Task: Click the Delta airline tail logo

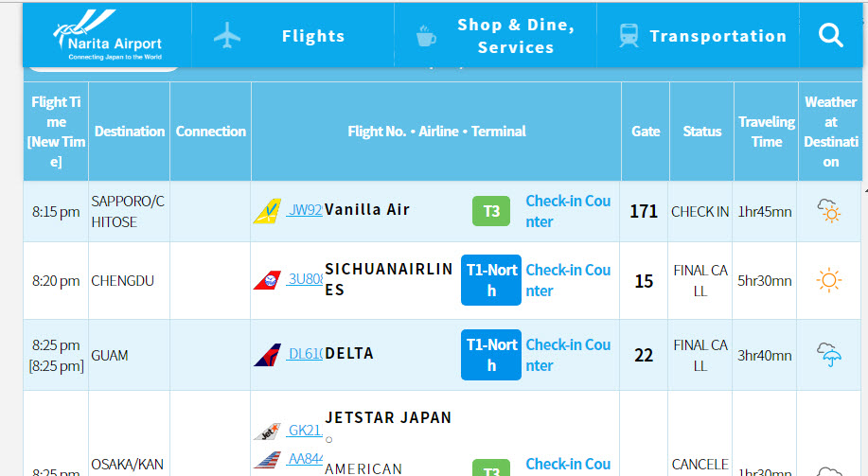Action: coord(267,355)
